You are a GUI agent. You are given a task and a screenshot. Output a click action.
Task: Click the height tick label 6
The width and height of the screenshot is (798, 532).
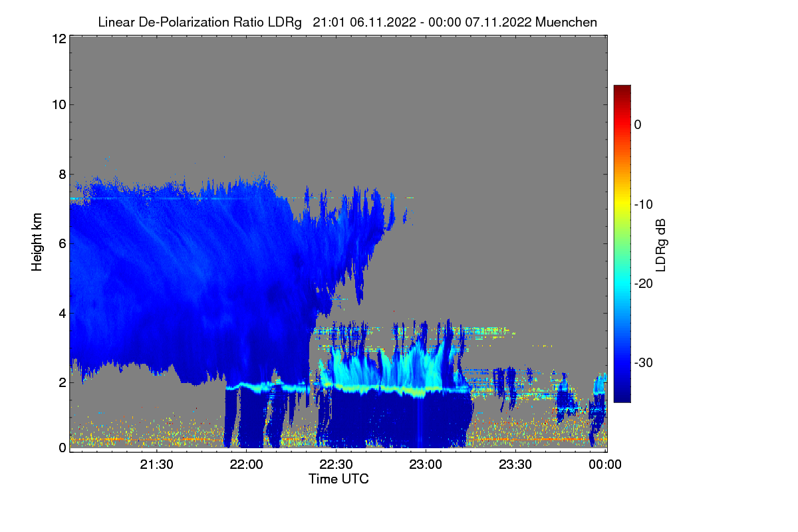(x=61, y=243)
